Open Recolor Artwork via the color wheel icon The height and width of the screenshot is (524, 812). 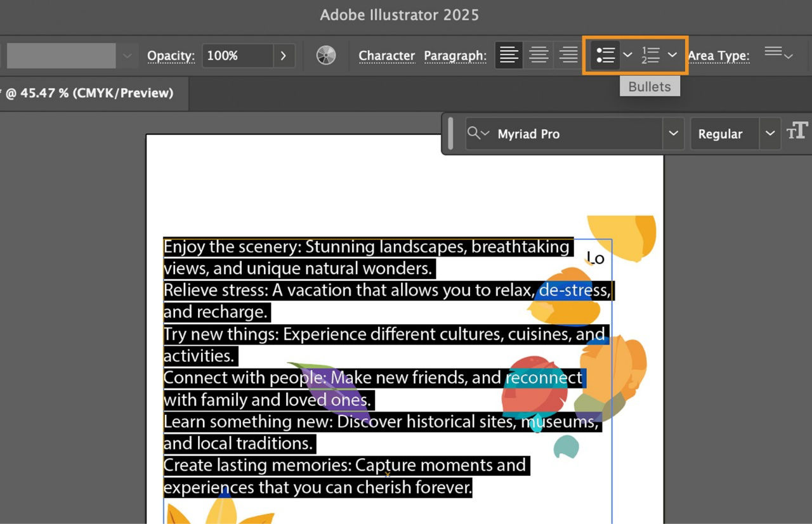(x=325, y=55)
